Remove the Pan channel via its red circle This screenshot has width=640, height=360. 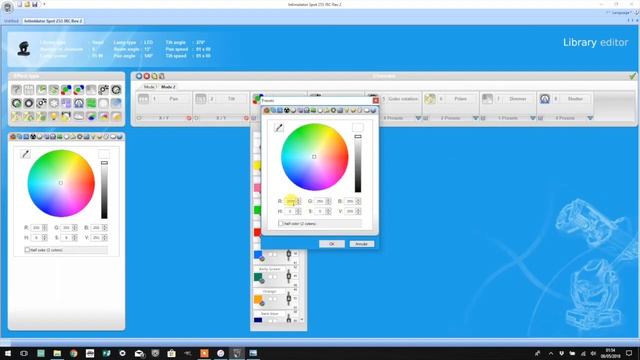coord(189,118)
